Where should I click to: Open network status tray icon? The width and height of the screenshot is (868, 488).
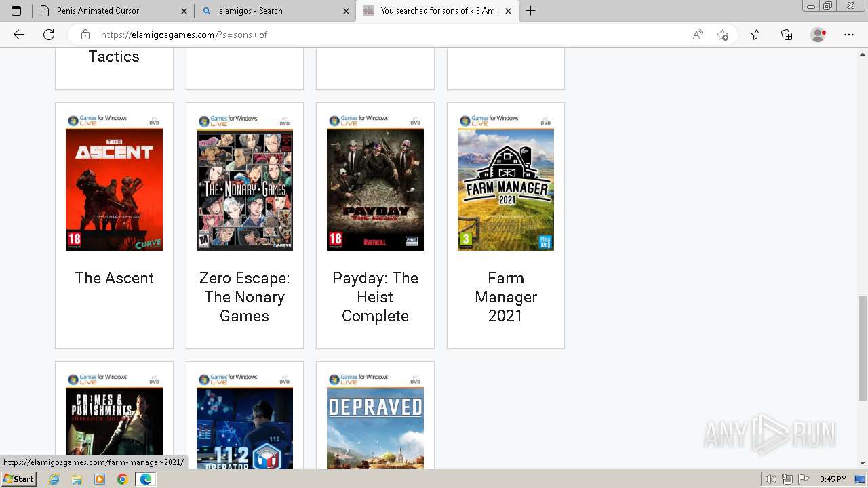coord(787,479)
